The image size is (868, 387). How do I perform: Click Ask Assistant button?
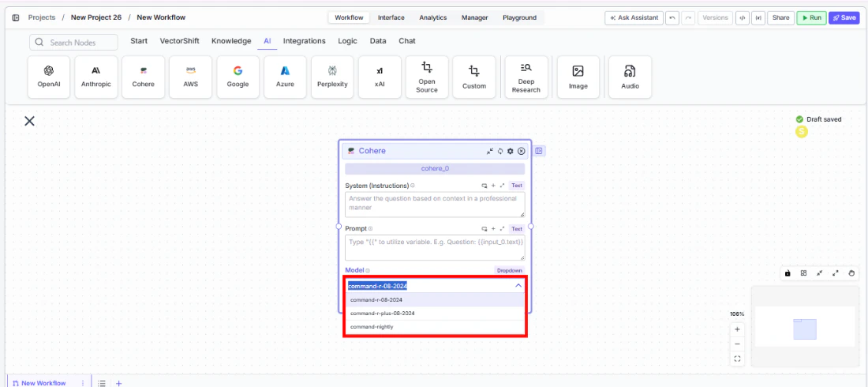(x=634, y=17)
